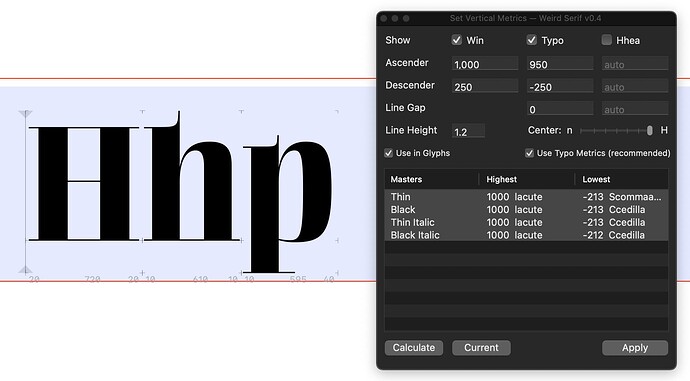Image resolution: width=690 pixels, height=381 pixels.
Task: Edit the Typo Ascender field showing 950
Action: point(560,64)
